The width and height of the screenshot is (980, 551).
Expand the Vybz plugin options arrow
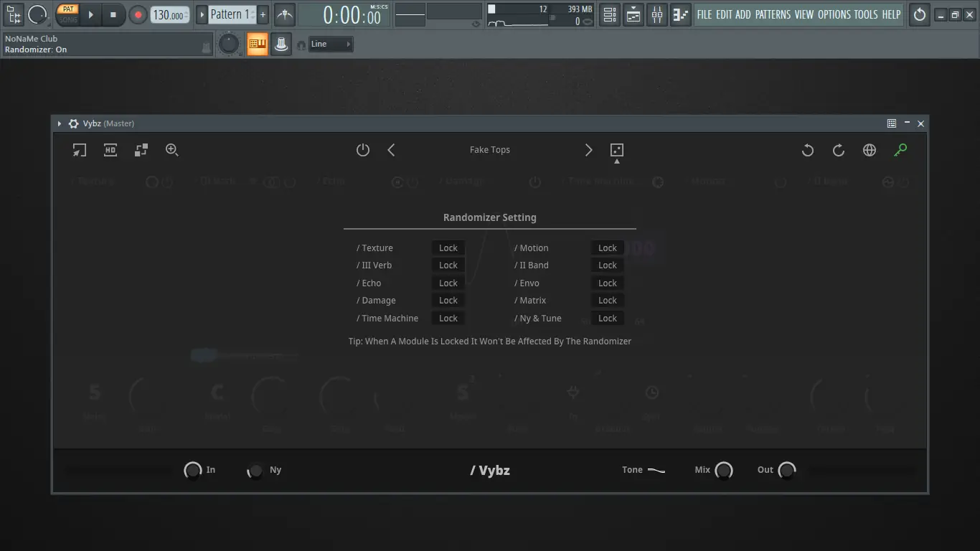point(60,123)
